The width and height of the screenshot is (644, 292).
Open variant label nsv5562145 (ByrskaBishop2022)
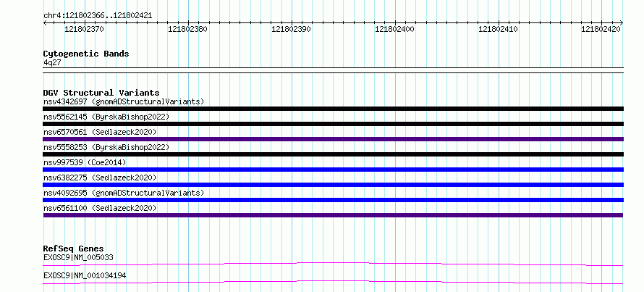pos(106,117)
